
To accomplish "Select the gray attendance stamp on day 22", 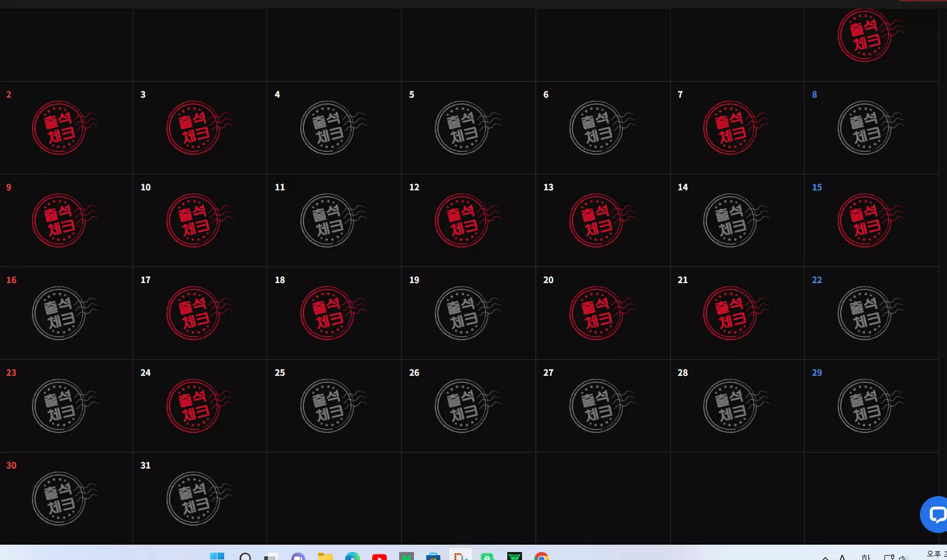I will click(870, 313).
